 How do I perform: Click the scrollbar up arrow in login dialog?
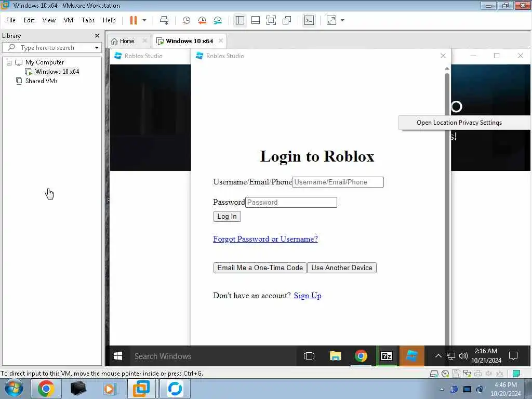(x=447, y=69)
